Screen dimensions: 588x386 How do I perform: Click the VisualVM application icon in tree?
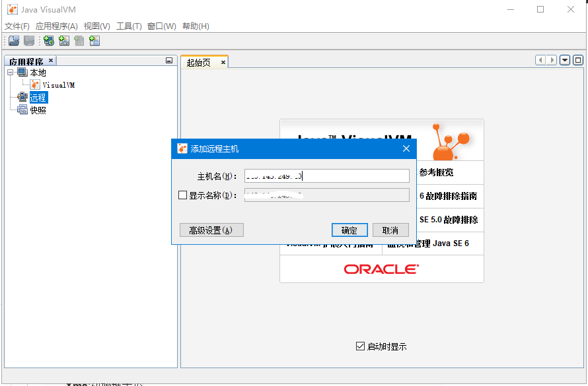[x=35, y=84]
